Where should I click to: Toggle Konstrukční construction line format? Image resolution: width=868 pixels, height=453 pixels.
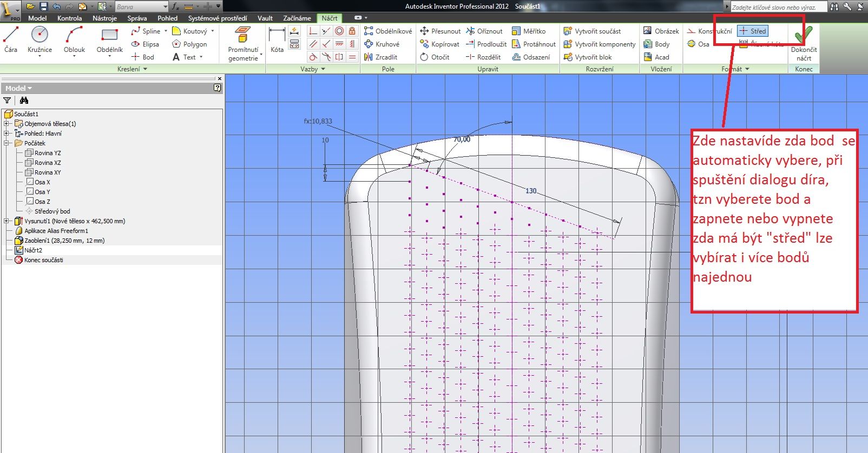click(709, 31)
